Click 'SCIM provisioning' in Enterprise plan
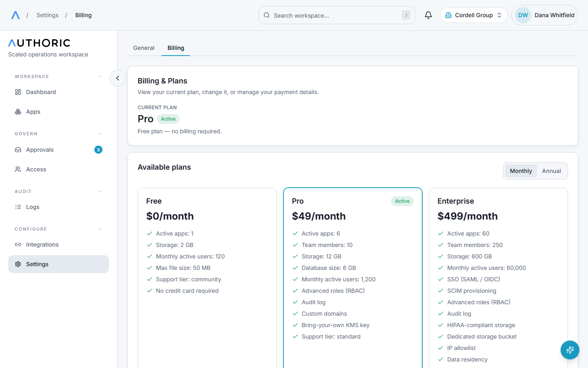Screen dimensions: 588x368 coord(472,291)
